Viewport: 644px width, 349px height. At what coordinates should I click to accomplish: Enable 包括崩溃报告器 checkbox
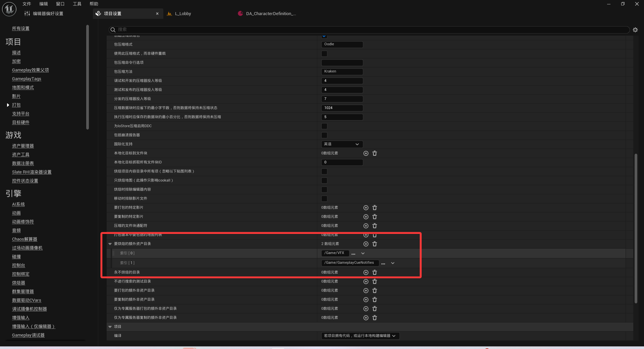324,135
